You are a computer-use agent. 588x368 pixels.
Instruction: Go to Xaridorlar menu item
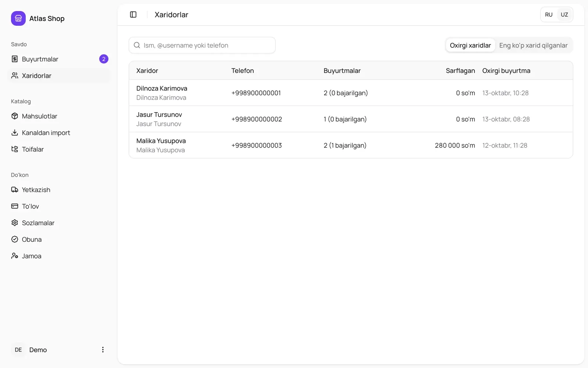point(59,75)
